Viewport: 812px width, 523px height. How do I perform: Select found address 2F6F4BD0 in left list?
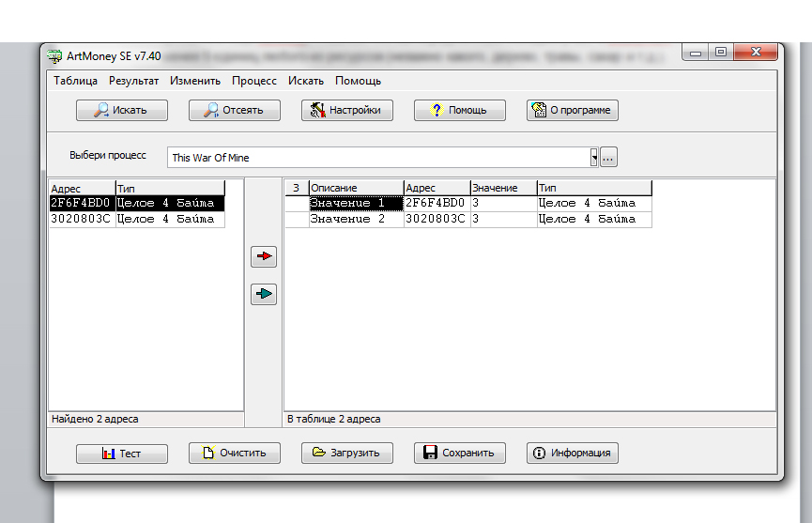[x=82, y=203]
